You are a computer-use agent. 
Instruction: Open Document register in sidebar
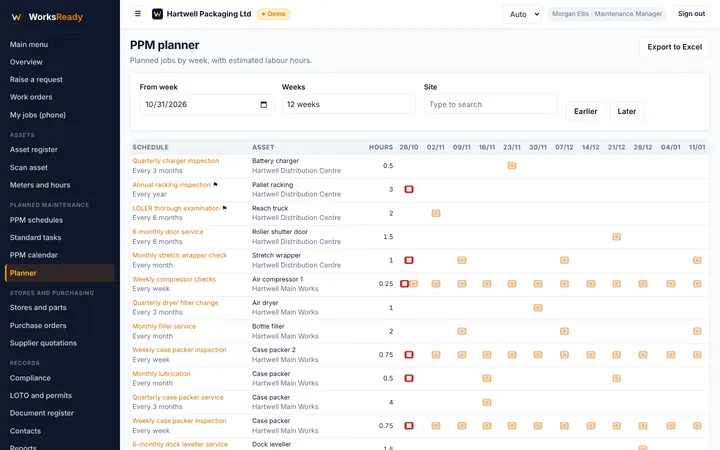click(42, 413)
